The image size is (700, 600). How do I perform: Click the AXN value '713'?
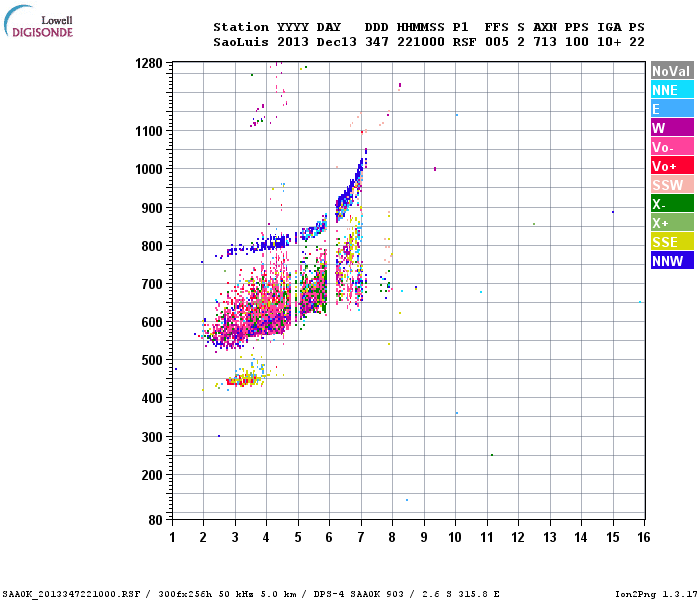pos(545,42)
